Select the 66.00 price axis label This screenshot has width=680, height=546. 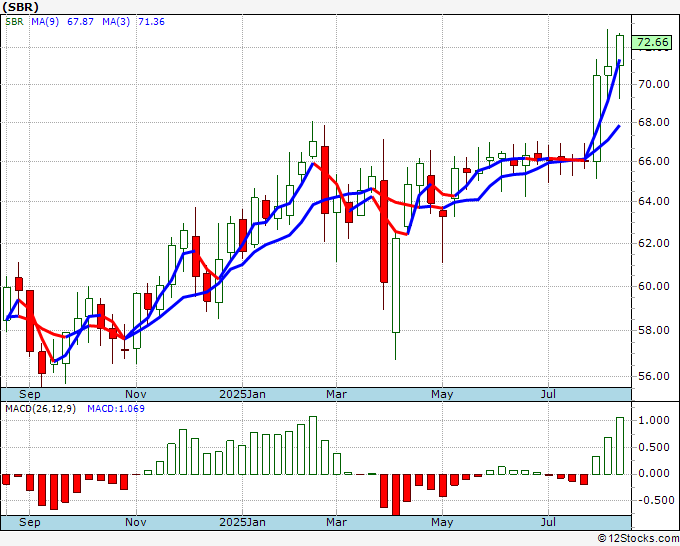[654, 161]
